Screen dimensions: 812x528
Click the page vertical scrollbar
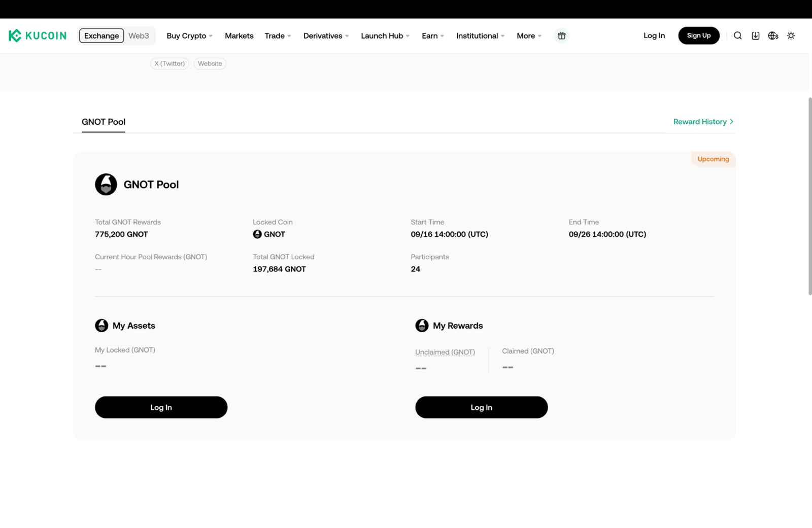pos(809,196)
